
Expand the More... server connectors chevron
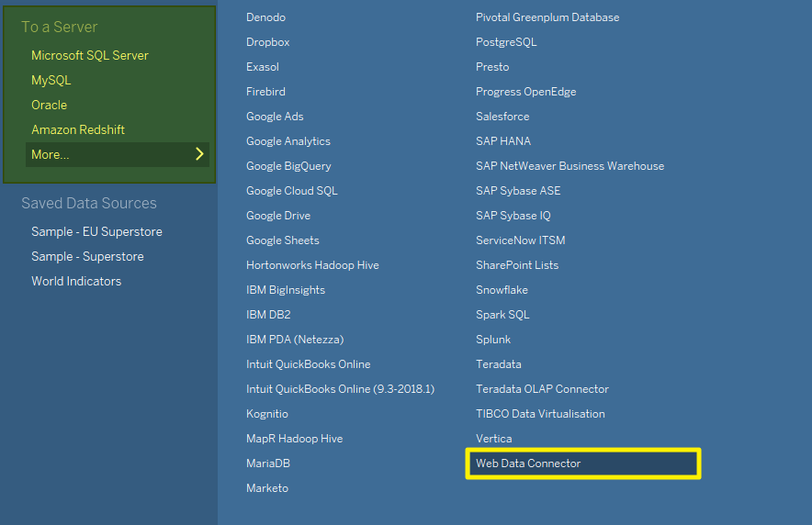tap(199, 154)
